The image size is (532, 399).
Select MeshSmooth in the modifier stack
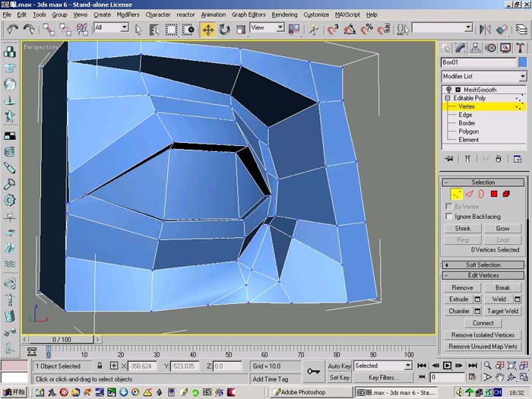(480, 90)
